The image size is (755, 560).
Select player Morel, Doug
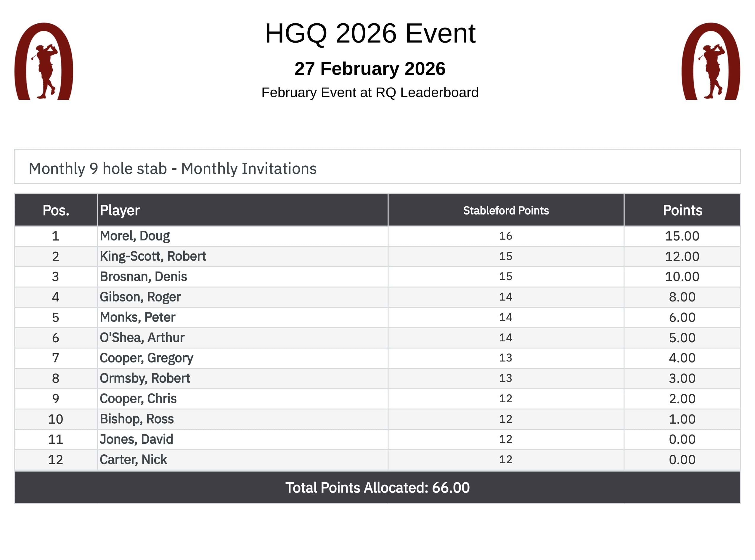[135, 236]
